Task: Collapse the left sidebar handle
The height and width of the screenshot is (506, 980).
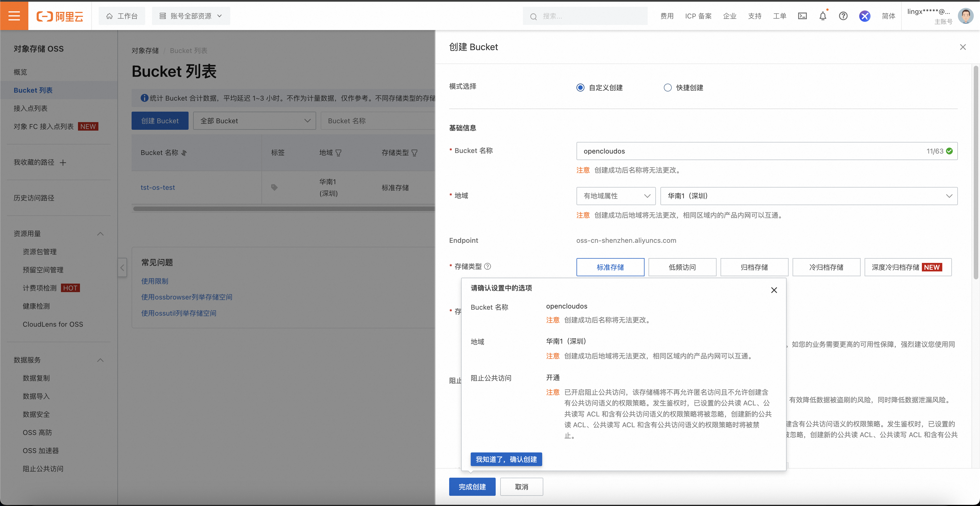Action: coord(122,268)
